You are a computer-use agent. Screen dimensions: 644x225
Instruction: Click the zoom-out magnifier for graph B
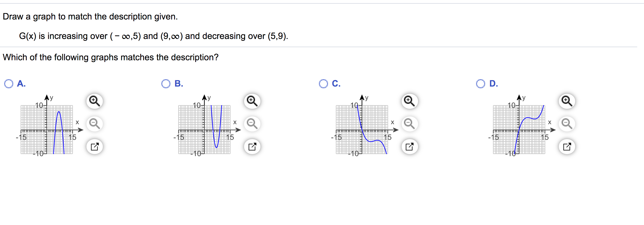click(x=252, y=124)
